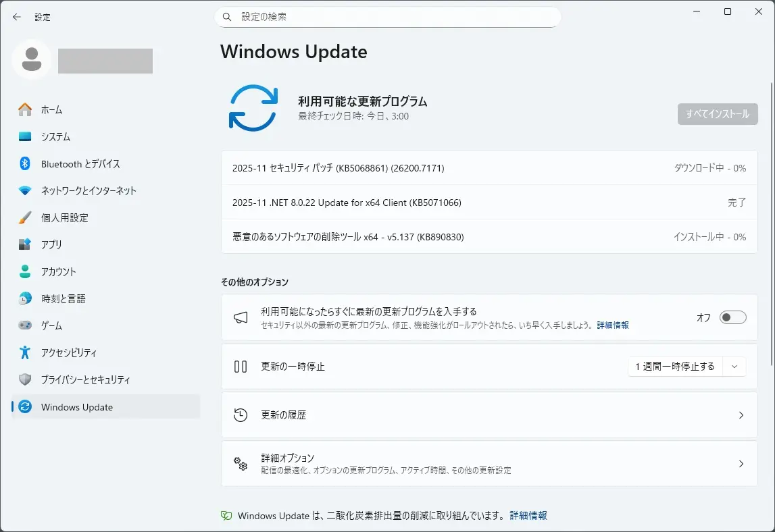Click the アクセシビリティ person icon
Screen dimensions: 775x532
point(25,352)
